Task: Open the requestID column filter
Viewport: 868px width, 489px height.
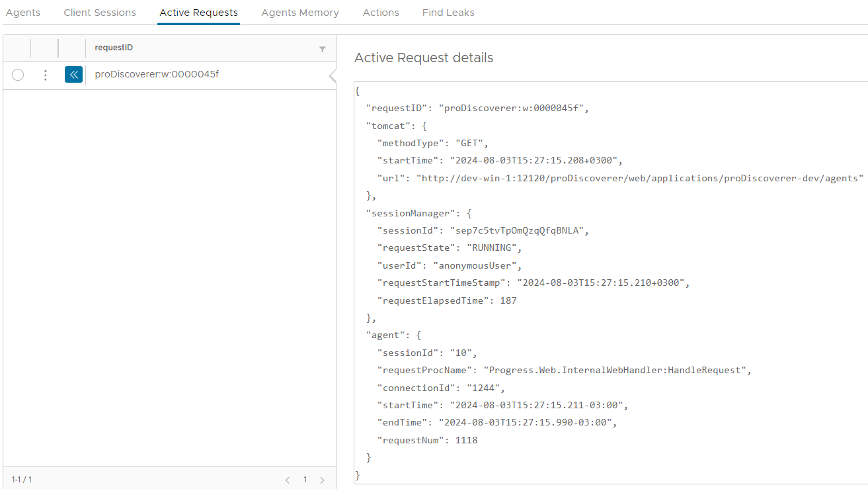Action: [x=322, y=49]
